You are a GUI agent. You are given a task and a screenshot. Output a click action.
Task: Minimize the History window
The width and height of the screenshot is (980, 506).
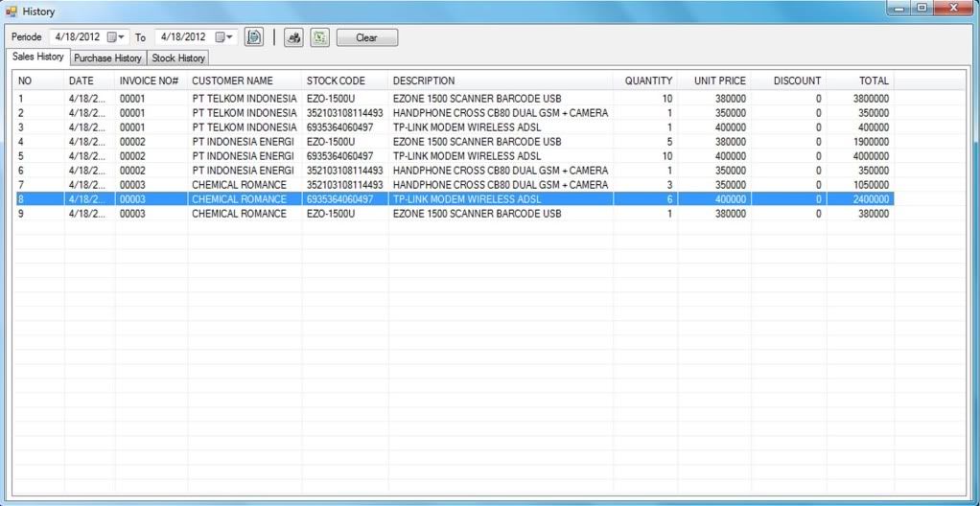[x=899, y=8]
